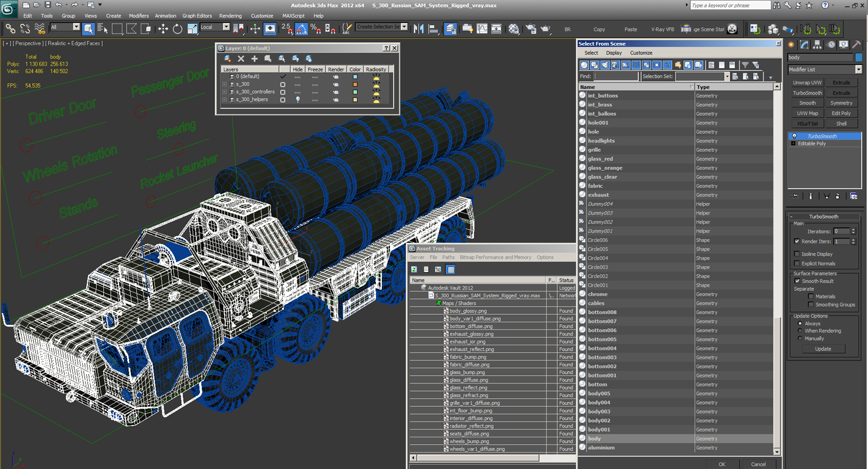Click the Shell modifier button

841,124
